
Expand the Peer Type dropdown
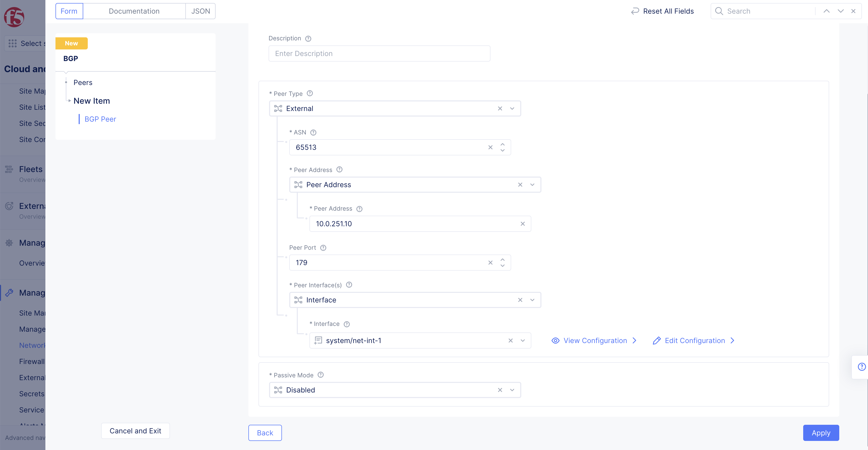[x=512, y=108]
